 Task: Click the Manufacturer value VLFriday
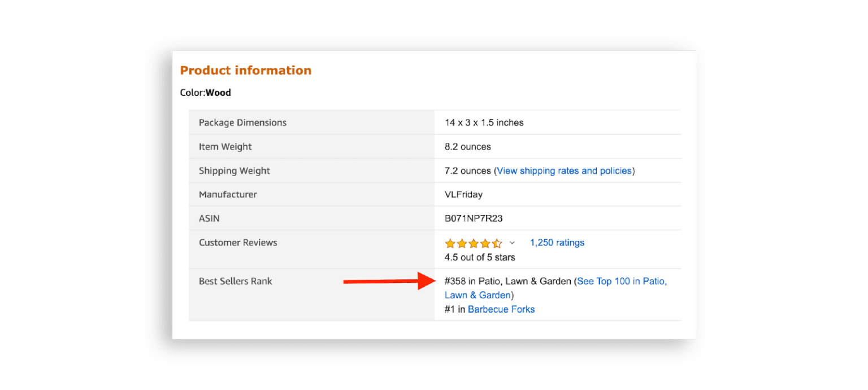point(463,194)
